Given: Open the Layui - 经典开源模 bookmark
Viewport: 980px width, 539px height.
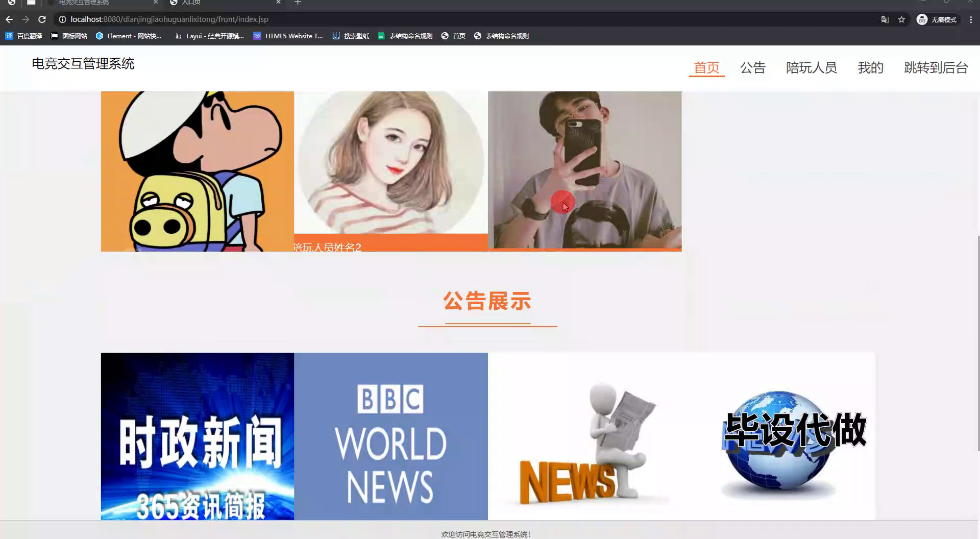Looking at the screenshot, I should point(209,36).
